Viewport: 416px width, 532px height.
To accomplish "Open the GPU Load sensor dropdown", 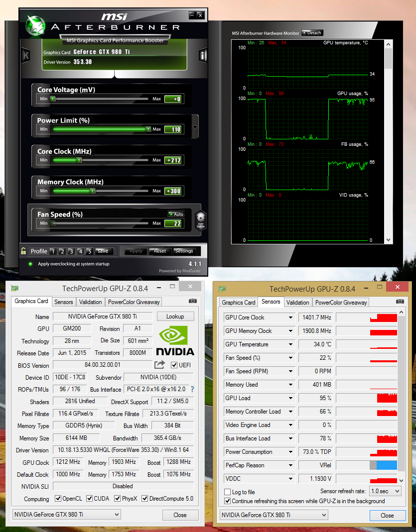I will tap(290, 398).
